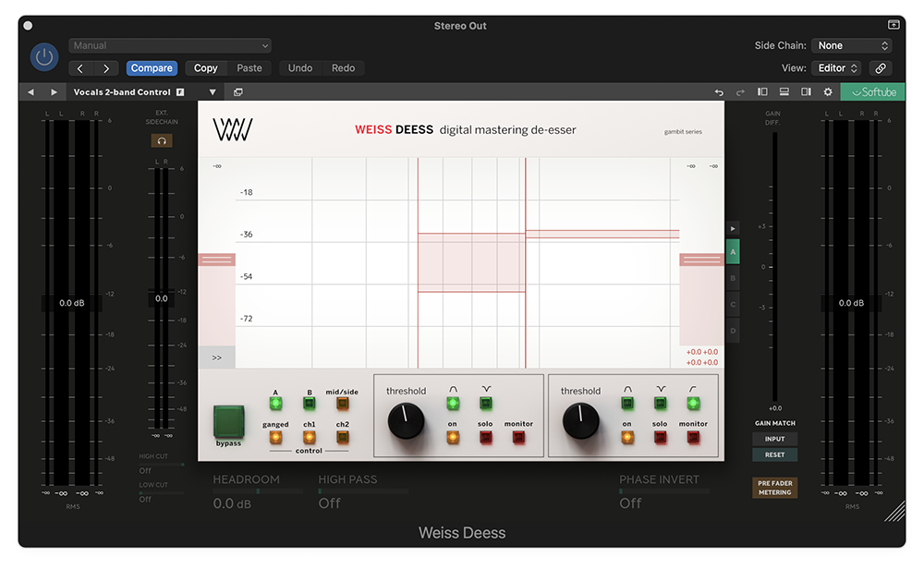Viewport: 924px width, 569px height.
Task: Go to next preset with right chevron
Action: [x=106, y=68]
